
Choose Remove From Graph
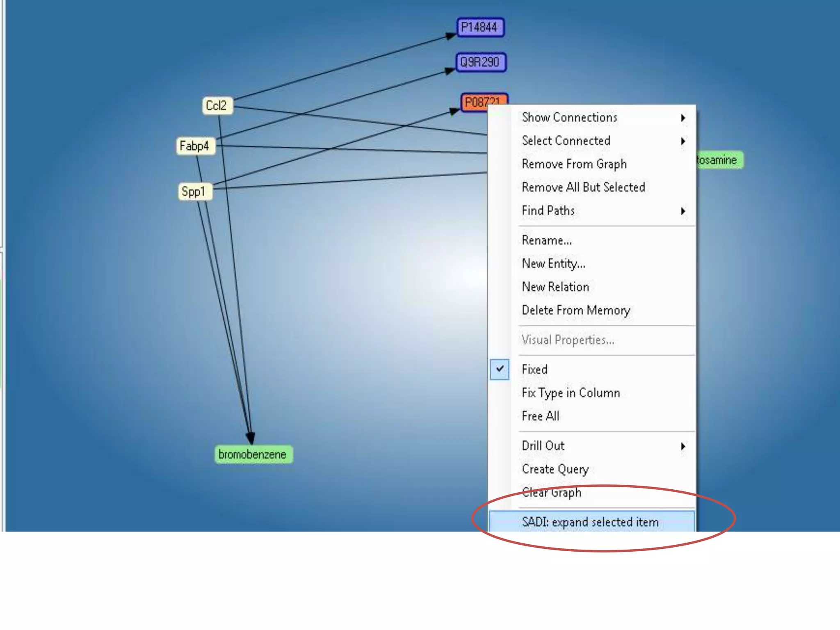tap(574, 164)
